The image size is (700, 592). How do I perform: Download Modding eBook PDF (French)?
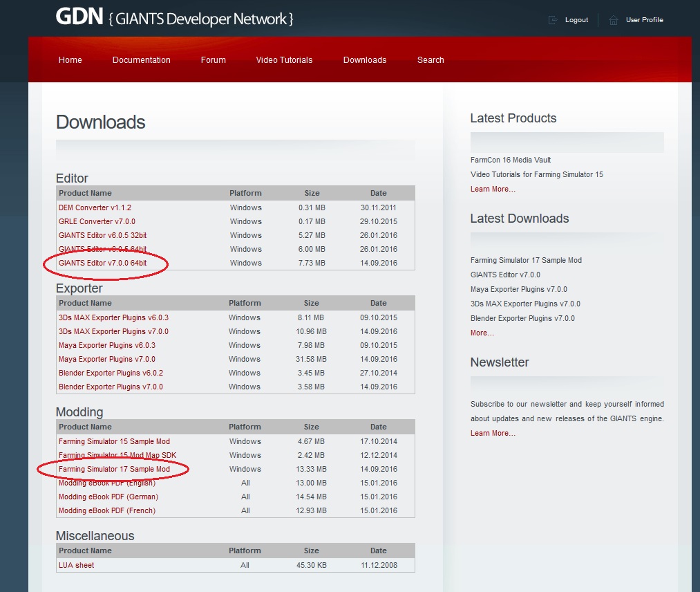[x=107, y=510]
